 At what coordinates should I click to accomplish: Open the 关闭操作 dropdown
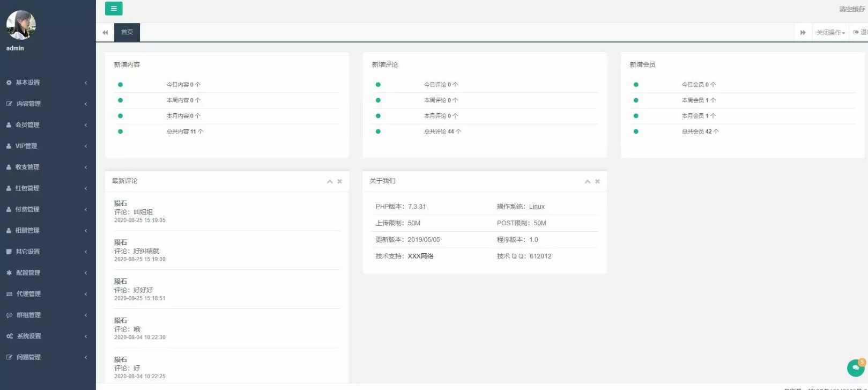click(830, 33)
